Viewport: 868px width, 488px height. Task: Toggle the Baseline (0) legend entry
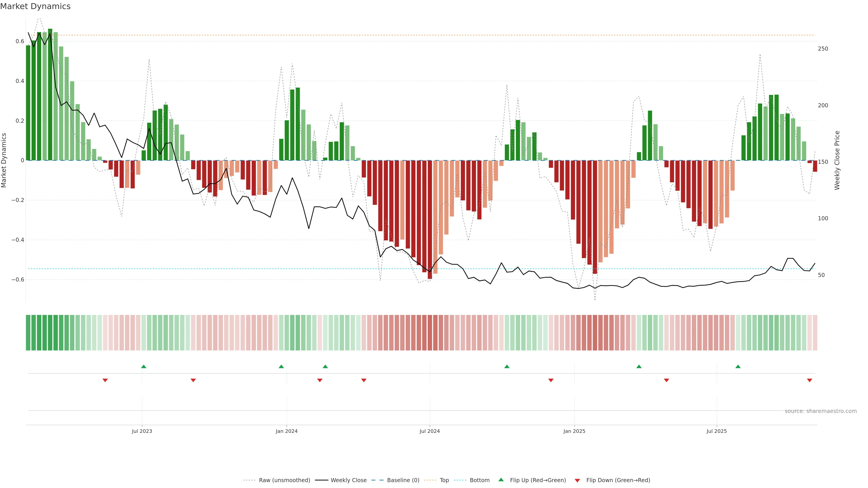(x=403, y=480)
